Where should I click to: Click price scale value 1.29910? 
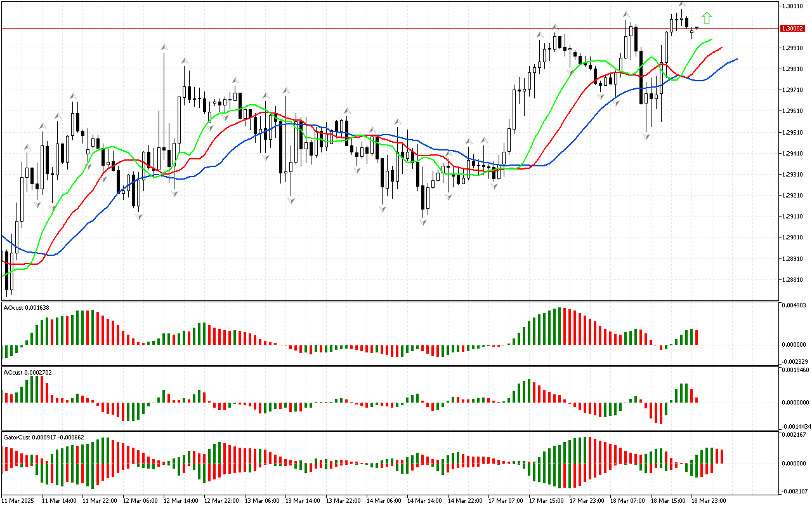coord(792,48)
